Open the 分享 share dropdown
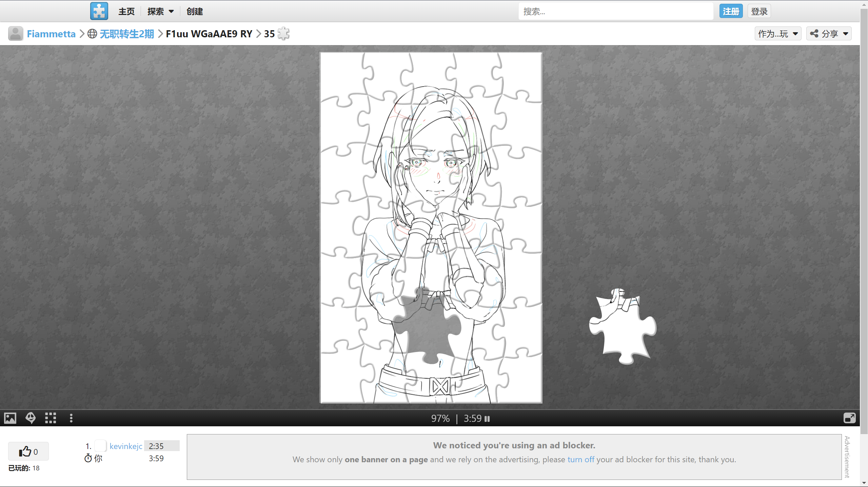This screenshot has width=868, height=487. point(829,34)
